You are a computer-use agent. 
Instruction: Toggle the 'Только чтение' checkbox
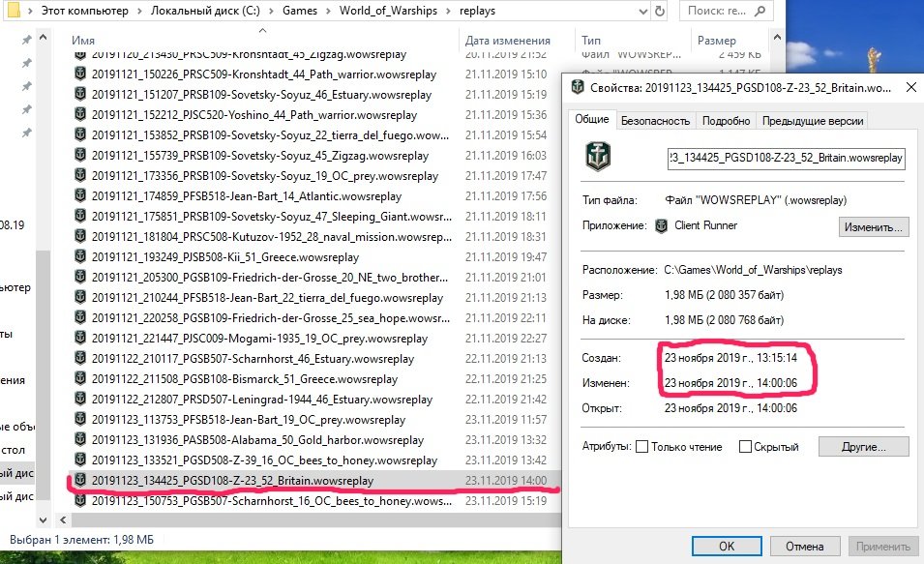(x=642, y=447)
